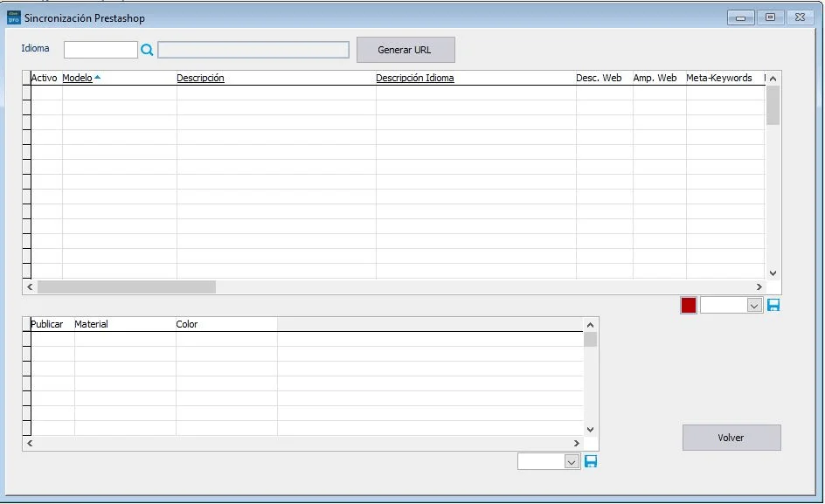Click the save icon next to the red swatch

(773, 305)
